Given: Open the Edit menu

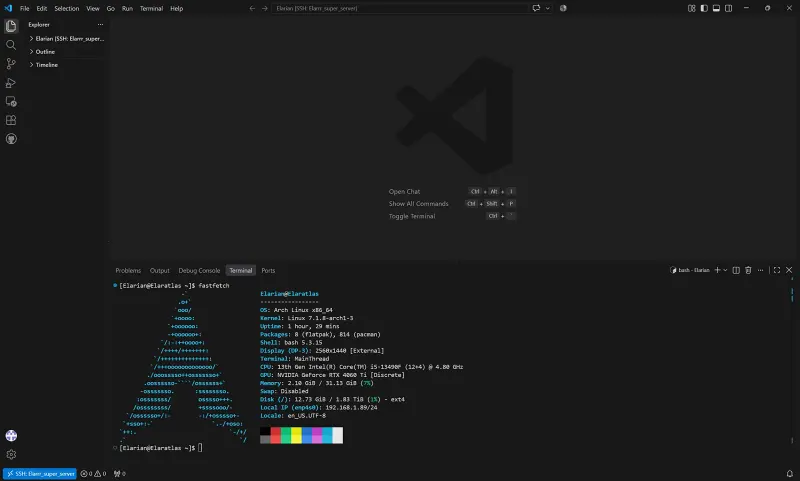Looking at the screenshot, I should click(x=42, y=8).
